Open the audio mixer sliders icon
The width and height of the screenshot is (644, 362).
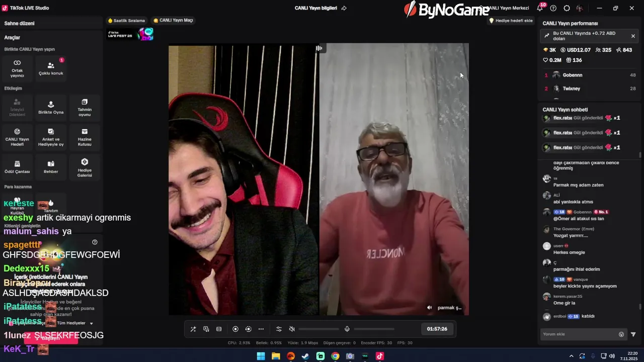(279, 329)
